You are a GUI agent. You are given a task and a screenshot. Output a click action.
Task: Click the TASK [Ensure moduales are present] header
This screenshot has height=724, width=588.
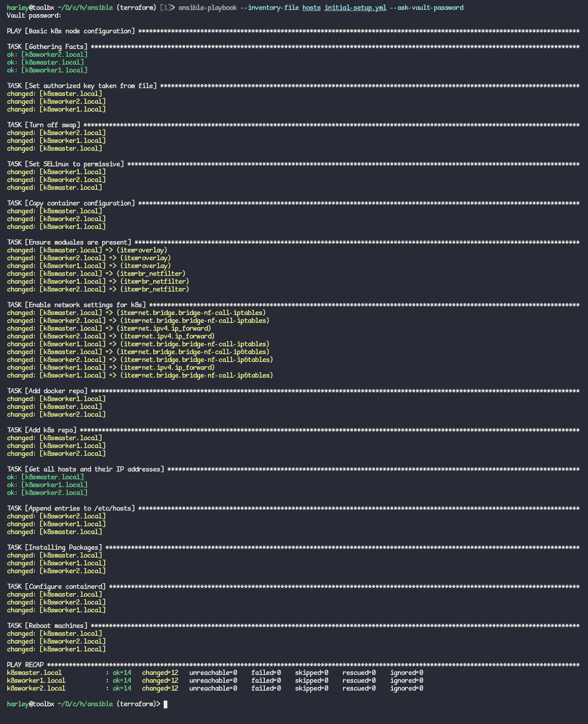coord(69,243)
